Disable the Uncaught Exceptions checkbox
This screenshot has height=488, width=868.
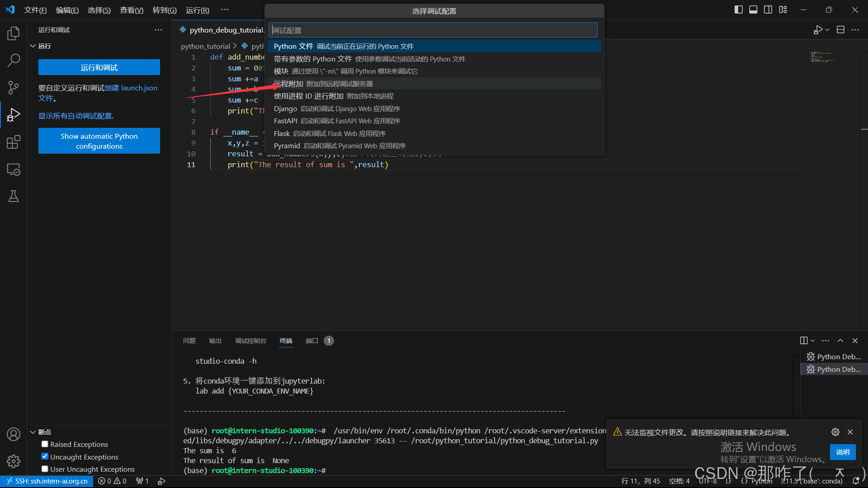pyautogui.click(x=44, y=456)
